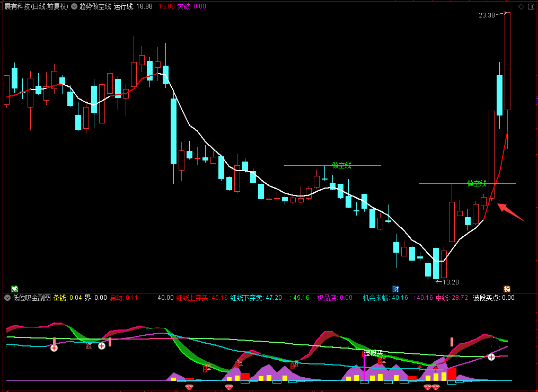Click the red plus circle on the magenta line

[491, 357]
